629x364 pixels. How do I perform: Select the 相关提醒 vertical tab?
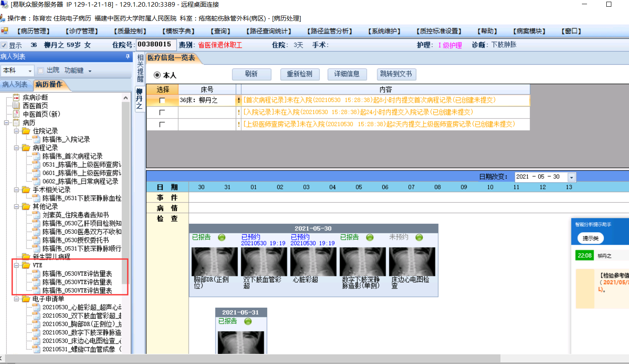140,68
